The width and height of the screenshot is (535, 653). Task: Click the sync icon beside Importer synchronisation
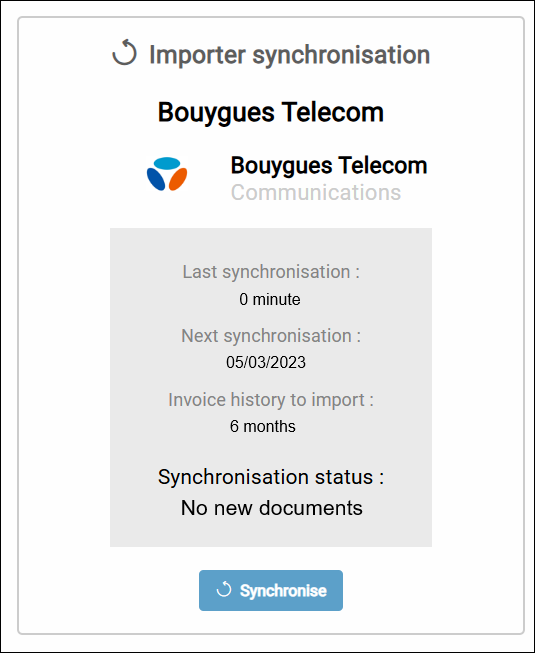(x=124, y=53)
